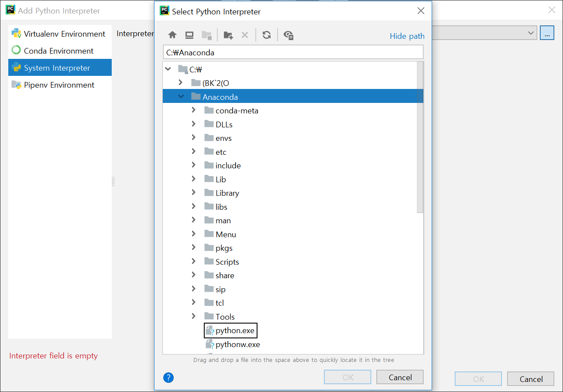Click Cancel in Add Python Interpreter window
The image size is (563, 392).
coord(531,379)
